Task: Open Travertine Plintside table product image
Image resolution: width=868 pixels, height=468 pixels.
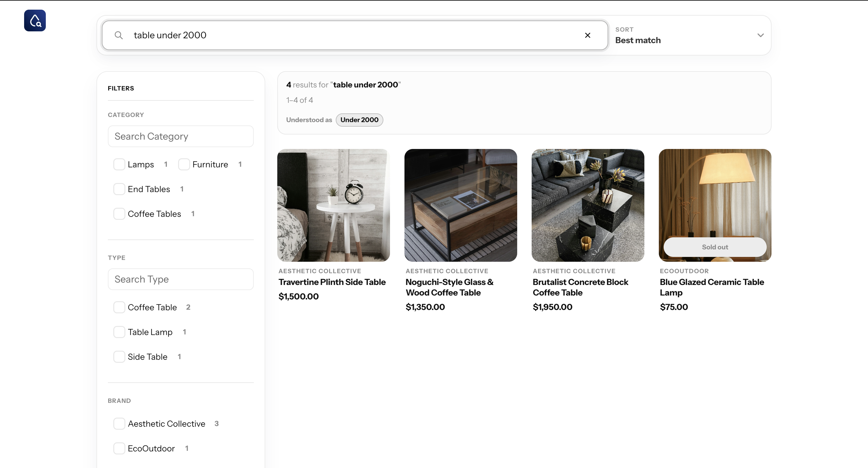Action: 333,205
